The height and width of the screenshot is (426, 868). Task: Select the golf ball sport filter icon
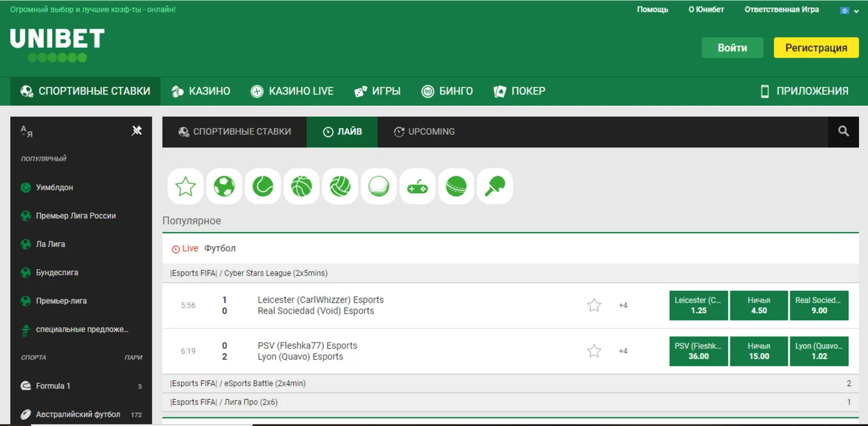pyautogui.click(x=378, y=186)
